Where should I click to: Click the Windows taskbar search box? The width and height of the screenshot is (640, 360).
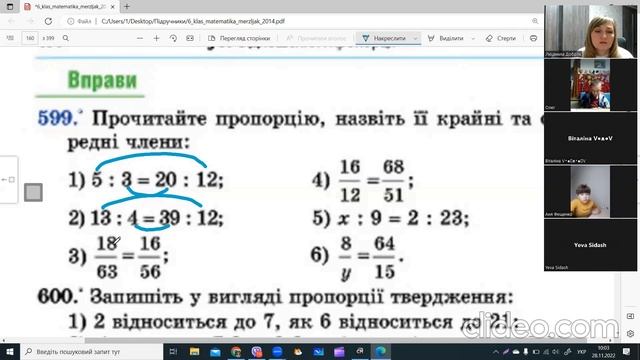point(91,351)
